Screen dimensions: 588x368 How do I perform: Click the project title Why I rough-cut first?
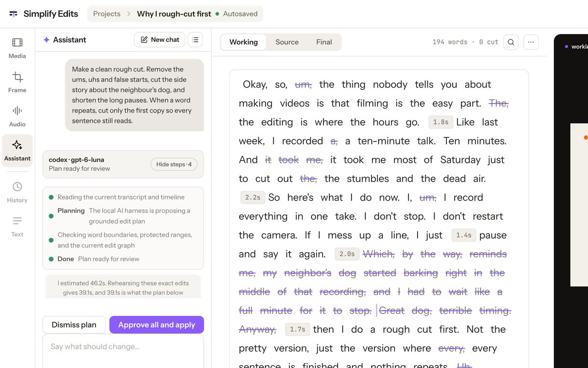tap(174, 14)
